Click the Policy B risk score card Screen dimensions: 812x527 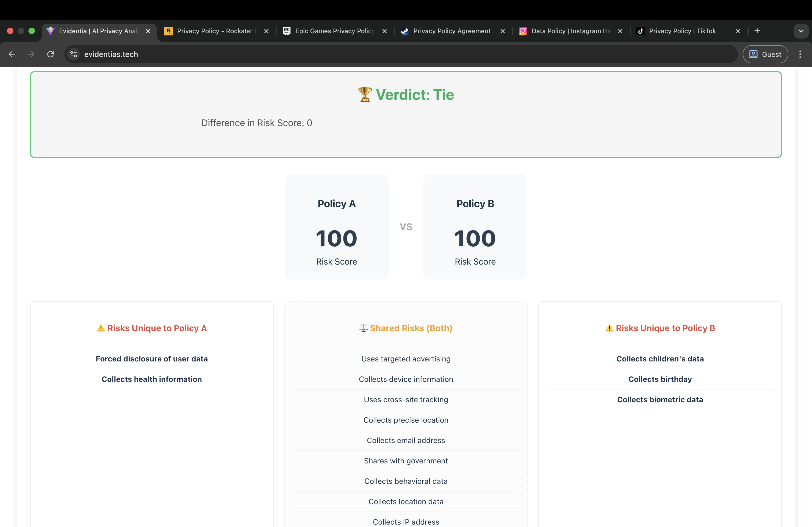pos(475,227)
